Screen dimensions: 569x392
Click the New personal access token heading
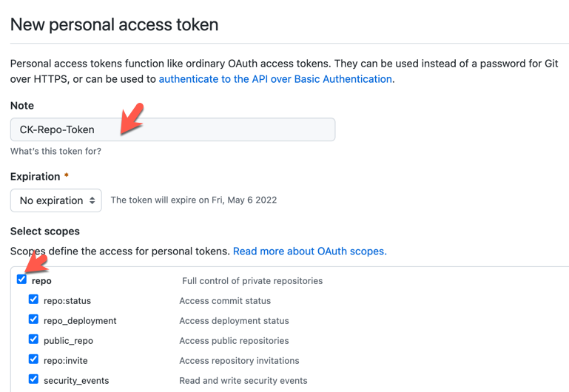114,24
